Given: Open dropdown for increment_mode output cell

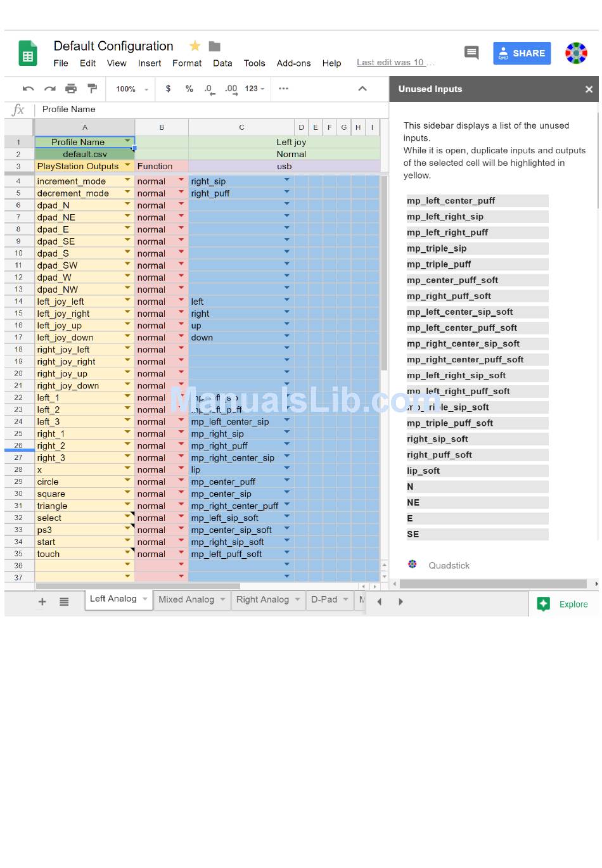Looking at the screenshot, I should (128, 180).
